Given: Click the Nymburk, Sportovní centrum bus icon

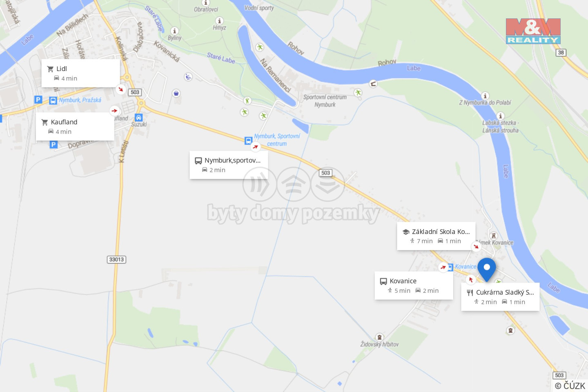Looking at the screenshot, I should point(248,140).
